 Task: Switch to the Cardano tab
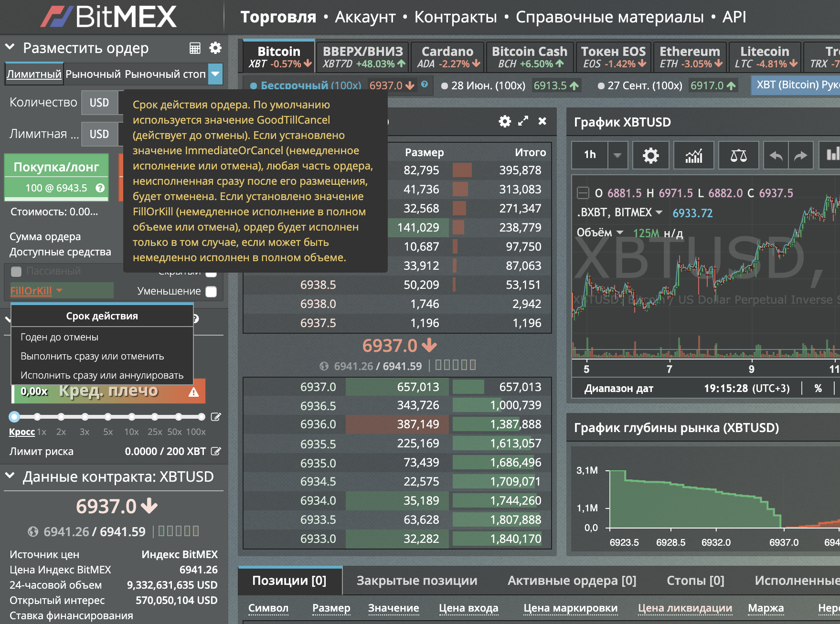click(447, 57)
